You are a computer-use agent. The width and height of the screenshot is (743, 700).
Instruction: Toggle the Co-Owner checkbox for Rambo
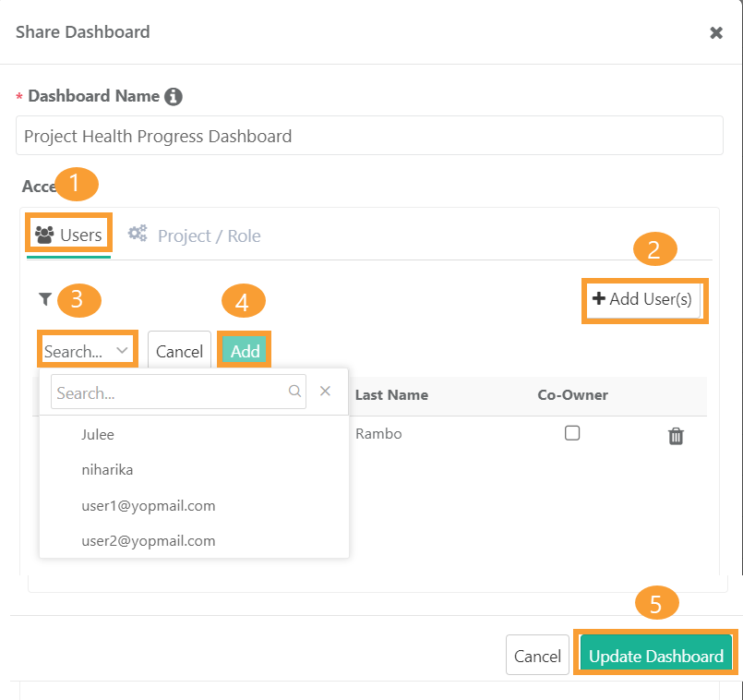point(572,433)
